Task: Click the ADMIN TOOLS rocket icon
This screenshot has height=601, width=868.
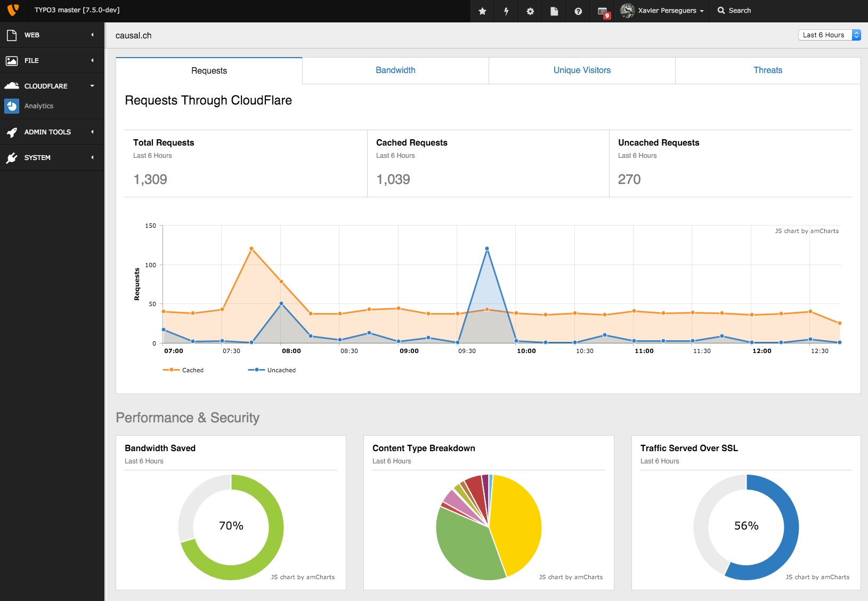Action: pos(12,132)
